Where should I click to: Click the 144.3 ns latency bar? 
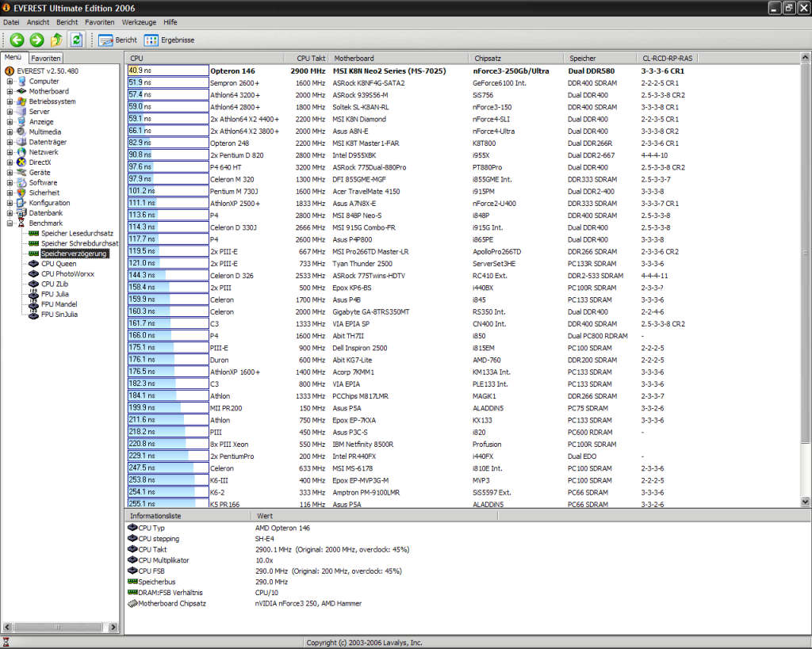(168, 275)
